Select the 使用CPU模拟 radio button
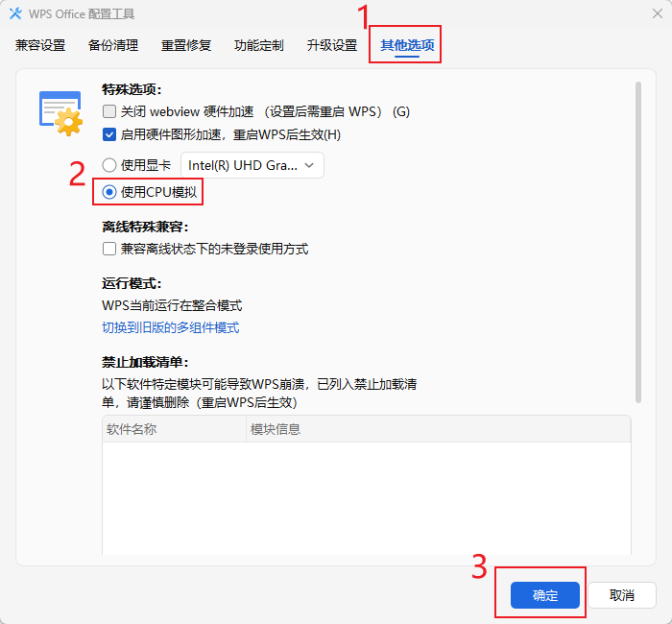Screen dimensions: 672x624 [109, 192]
